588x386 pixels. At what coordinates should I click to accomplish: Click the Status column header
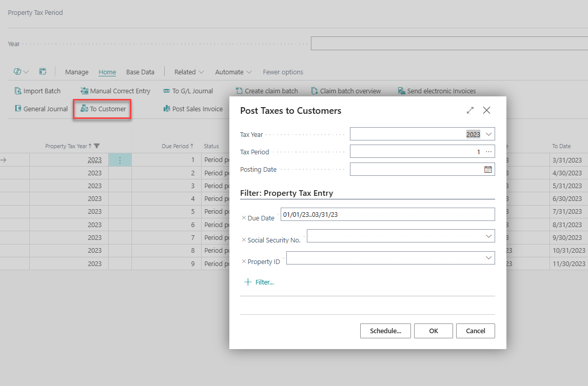point(211,146)
